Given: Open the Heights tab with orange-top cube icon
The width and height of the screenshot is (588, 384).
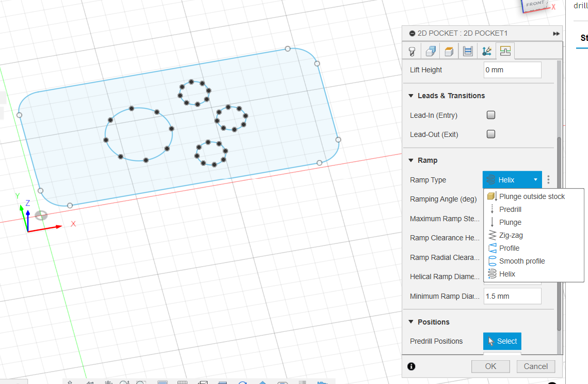Looking at the screenshot, I should pos(449,51).
